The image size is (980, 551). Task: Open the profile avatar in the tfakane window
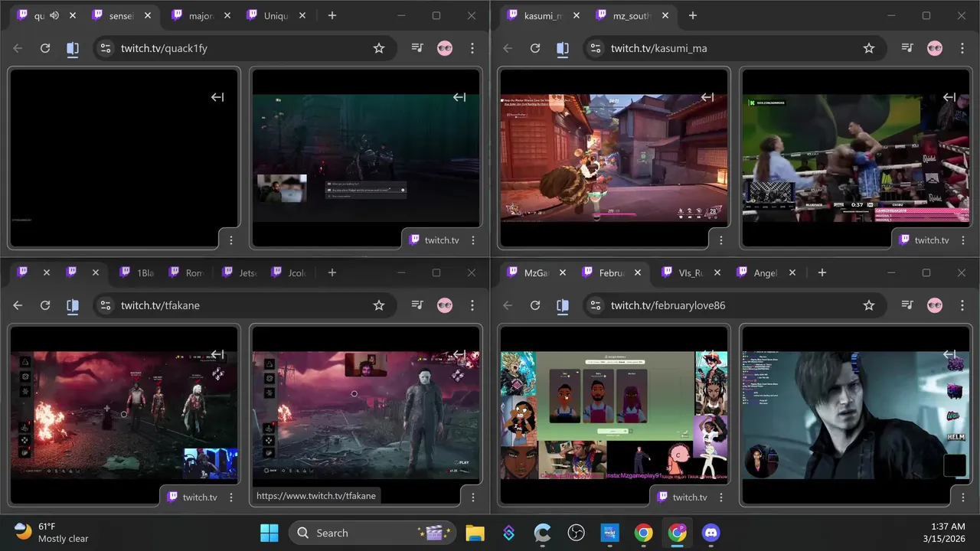tap(445, 305)
